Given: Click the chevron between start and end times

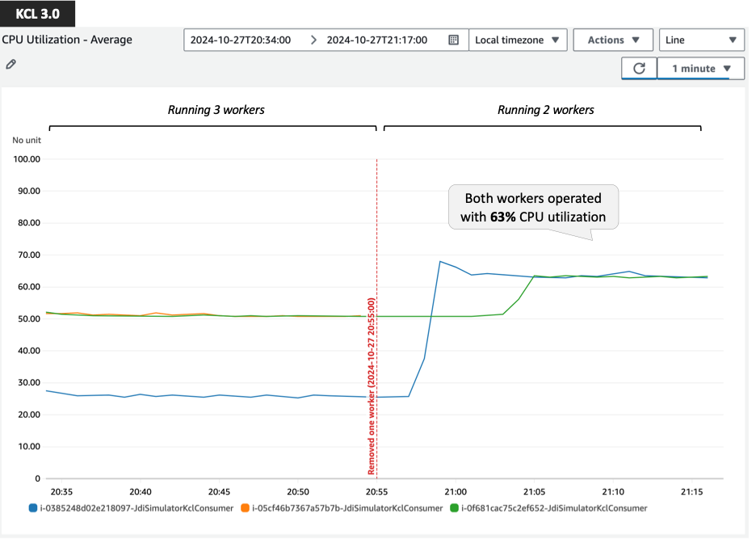Looking at the screenshot, I should point(314,39).
